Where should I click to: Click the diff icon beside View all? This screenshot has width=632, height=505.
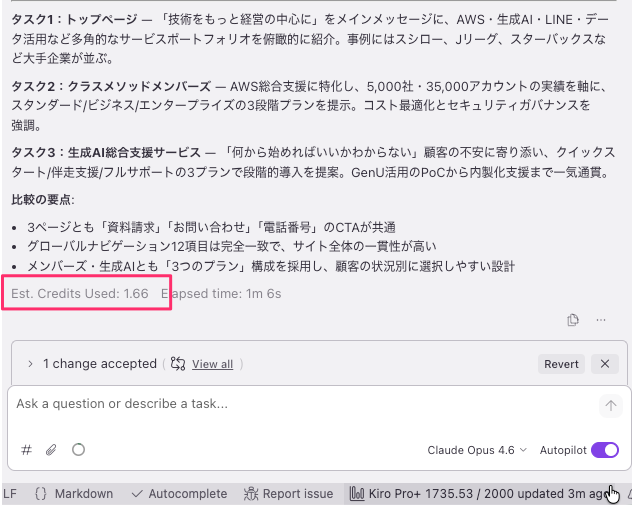pyautogui.click(x=178, y=364)
